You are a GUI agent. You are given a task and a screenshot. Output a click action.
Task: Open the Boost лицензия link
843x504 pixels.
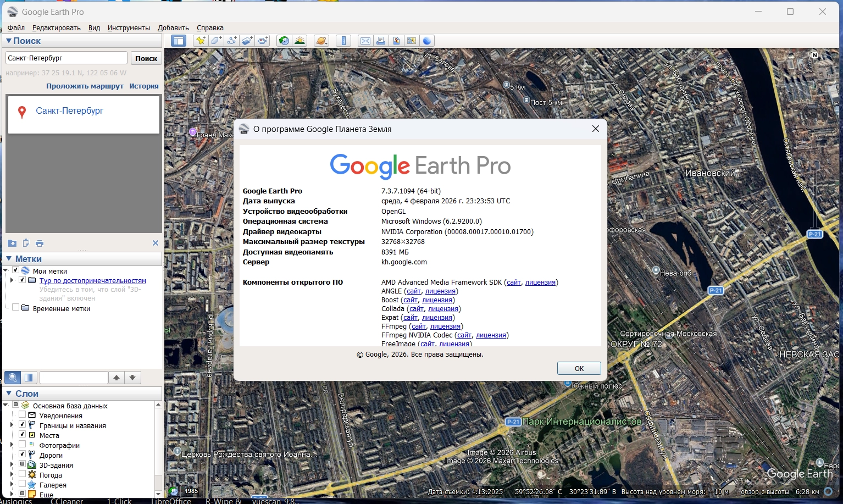[437, 300]
